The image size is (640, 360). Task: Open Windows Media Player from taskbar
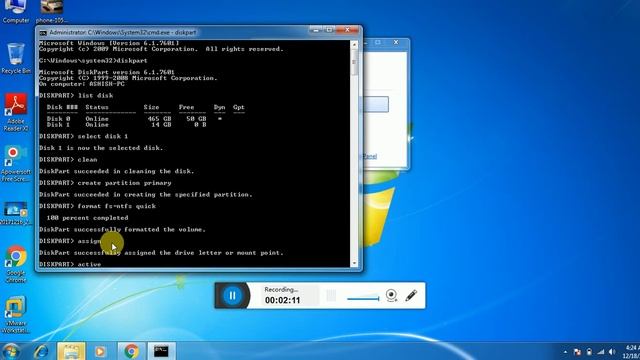(x=100, y=351)
